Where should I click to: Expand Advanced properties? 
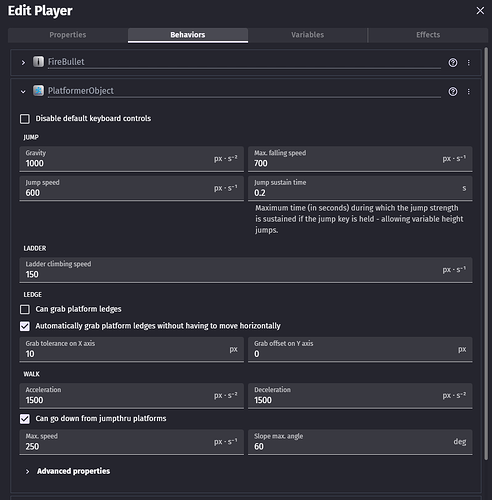73,471
